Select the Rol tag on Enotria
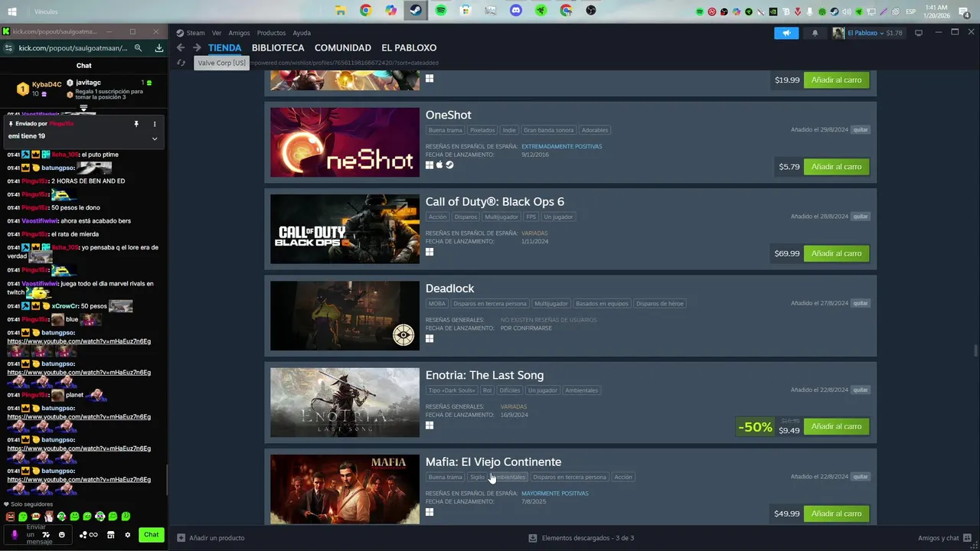This screenshot has width=980, height=551. [487, 390]
